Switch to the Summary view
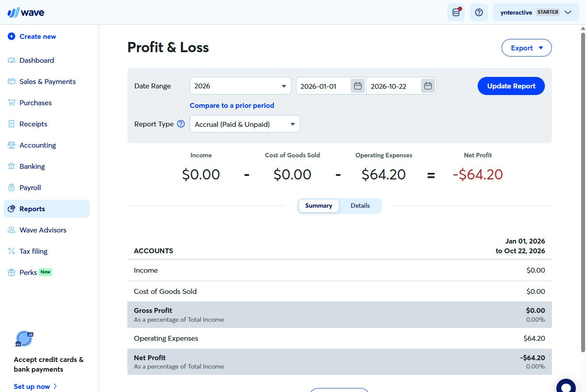This screenshot has width=586, height=392. pos(318,206)
